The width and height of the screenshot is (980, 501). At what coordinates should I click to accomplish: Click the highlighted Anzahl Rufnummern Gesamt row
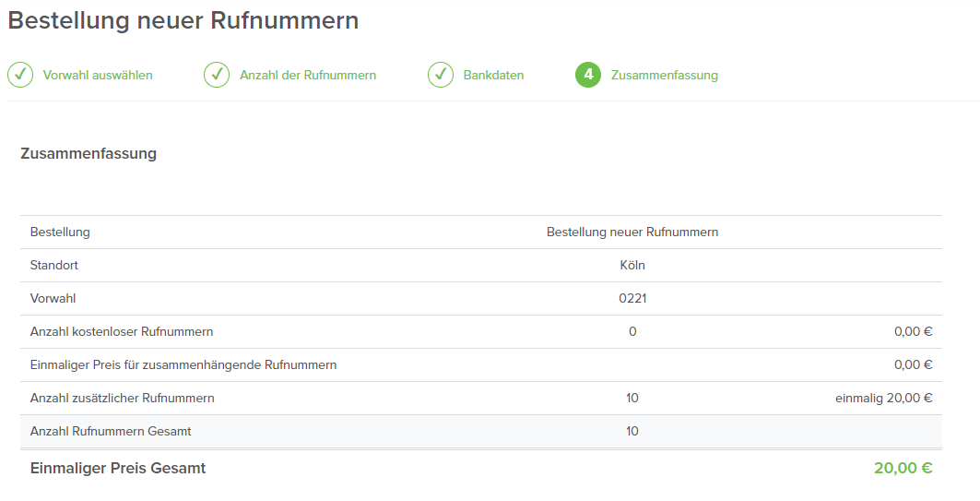[x=480, y=431]
